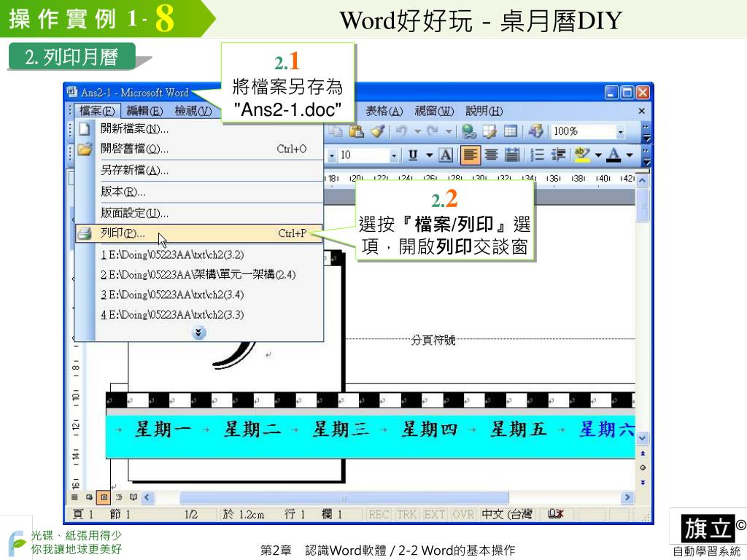Open the 表格(A) Table menu

[384, 112]
